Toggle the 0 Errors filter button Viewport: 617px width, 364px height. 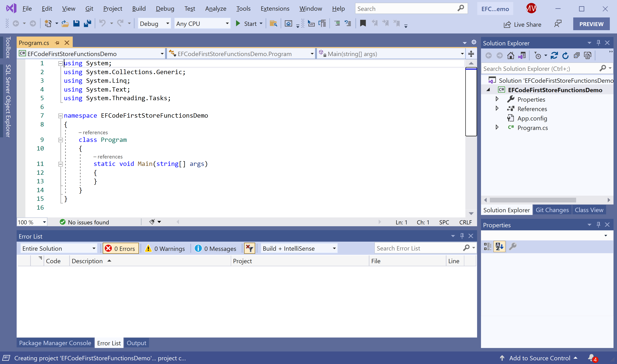[121, 248]
